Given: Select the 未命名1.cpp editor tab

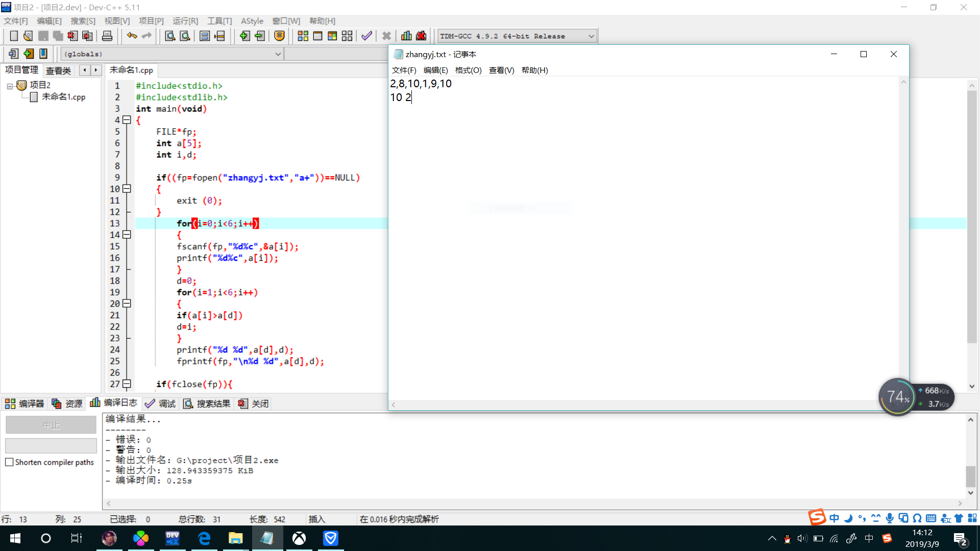Looking at the screenshot, I should (x=131, y=70).
